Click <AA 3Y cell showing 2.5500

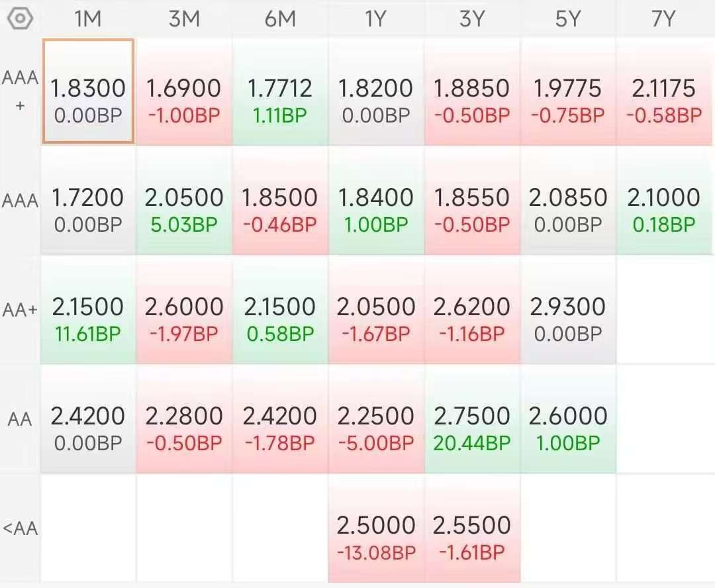click(472, 528)
